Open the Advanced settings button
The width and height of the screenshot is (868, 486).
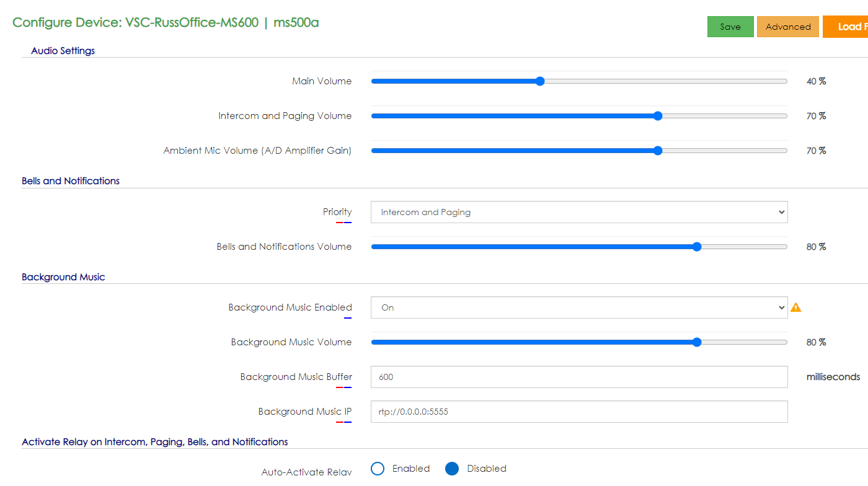click(x=787, y=27)
